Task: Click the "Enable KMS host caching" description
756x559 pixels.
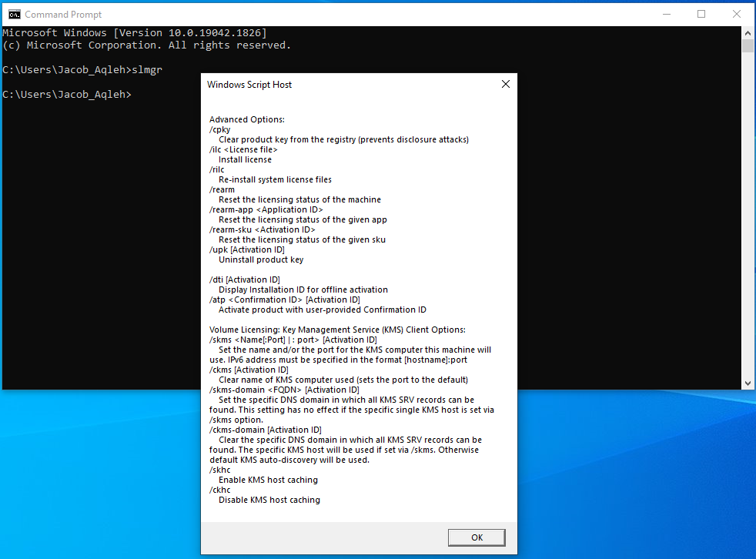Action: coord(268,480)
